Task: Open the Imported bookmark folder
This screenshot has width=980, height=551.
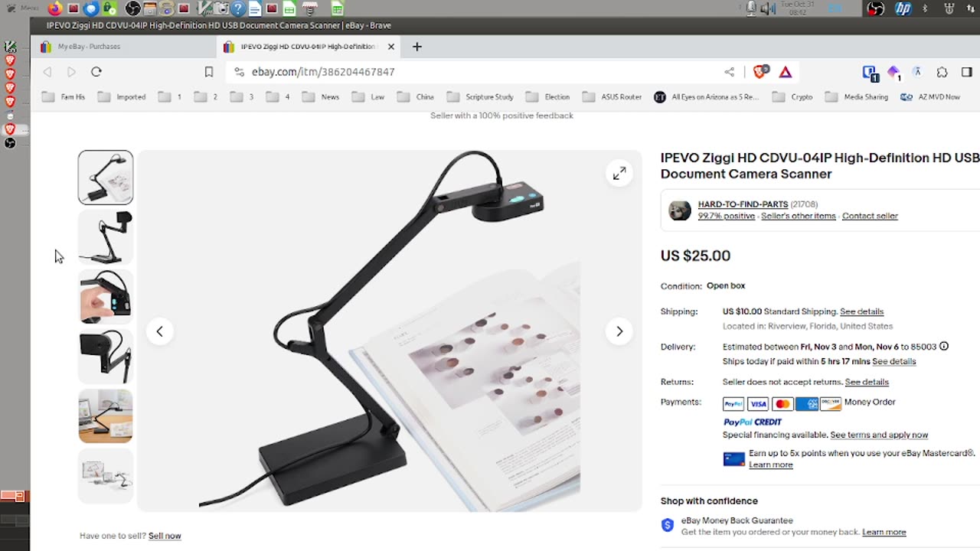Action: [122, 97]
